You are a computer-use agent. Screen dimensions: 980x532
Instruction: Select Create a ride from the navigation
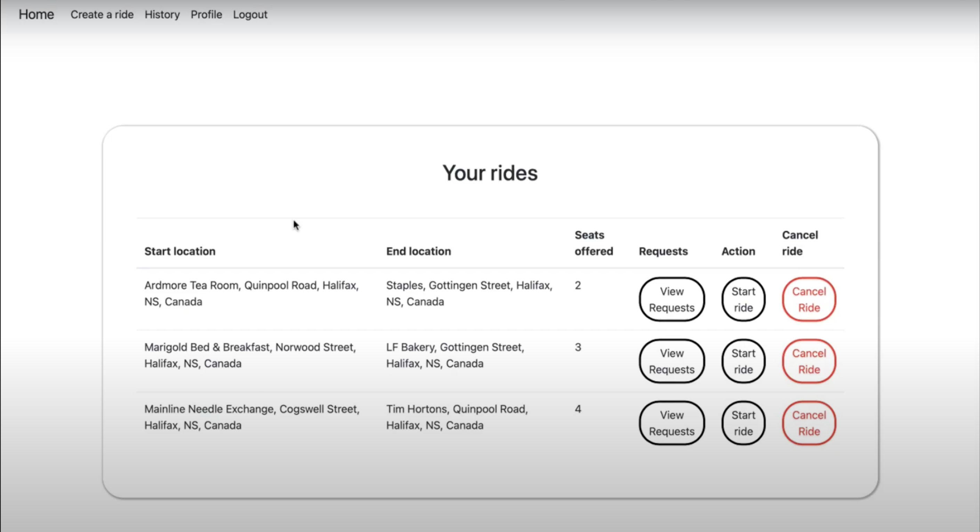coord(102,15)
